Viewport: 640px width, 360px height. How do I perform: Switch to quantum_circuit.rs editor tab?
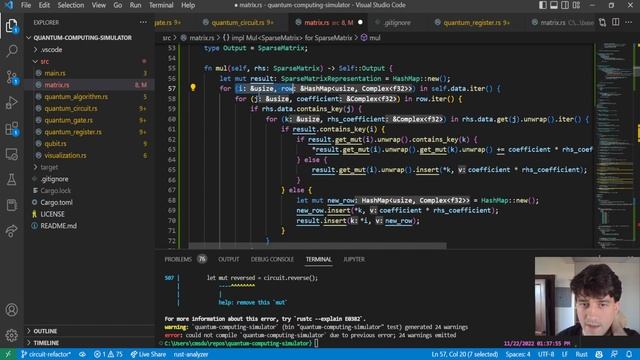pyautogui.click(x=238, y=22)
